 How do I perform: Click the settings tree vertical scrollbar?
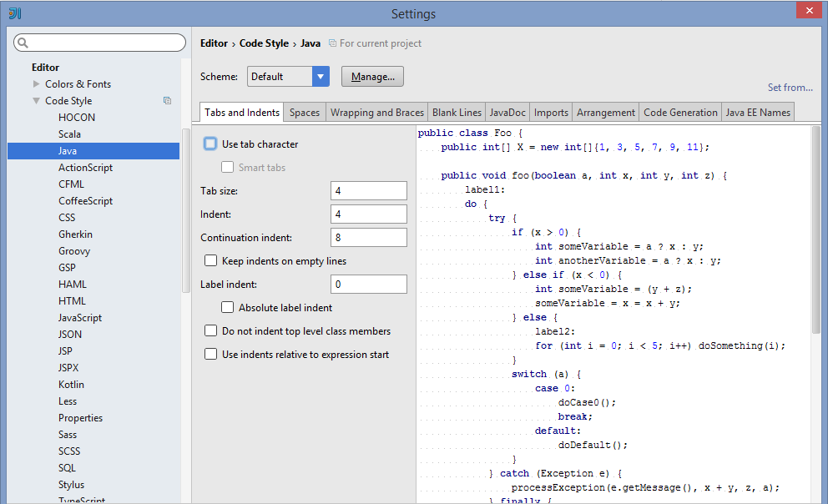[x=185, y=210]
